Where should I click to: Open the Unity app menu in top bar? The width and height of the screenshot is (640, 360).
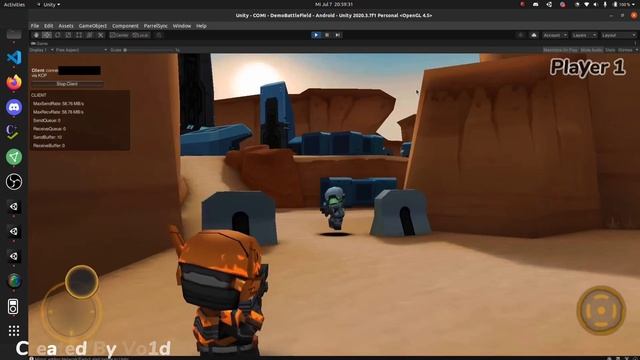tap(49, 4)
